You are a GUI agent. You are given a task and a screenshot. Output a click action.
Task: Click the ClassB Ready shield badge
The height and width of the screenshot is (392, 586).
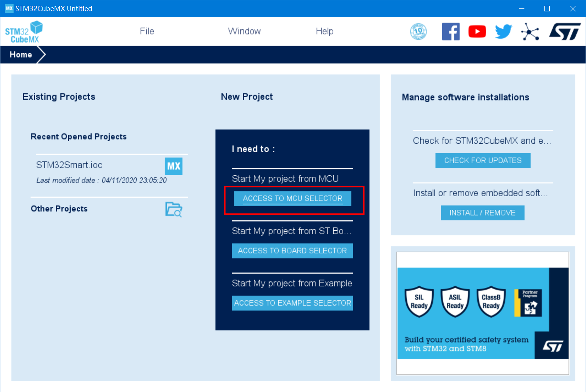(491, 301)
